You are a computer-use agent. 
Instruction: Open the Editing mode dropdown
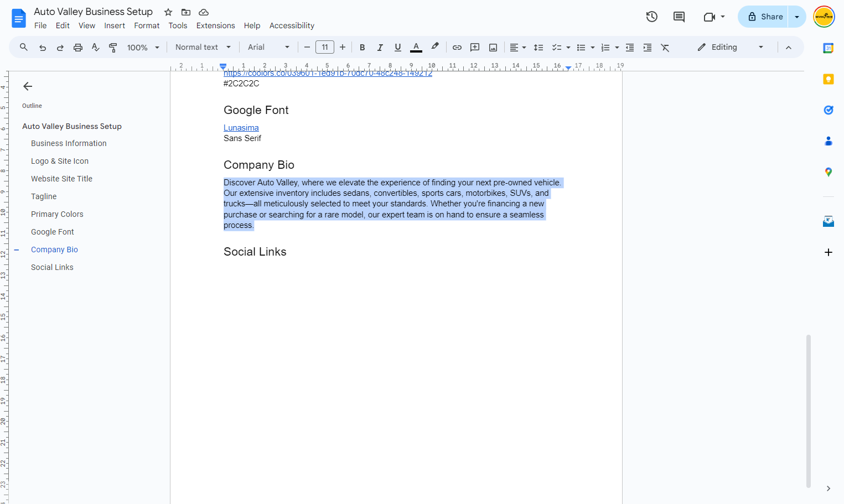click(x=731, y=48)
